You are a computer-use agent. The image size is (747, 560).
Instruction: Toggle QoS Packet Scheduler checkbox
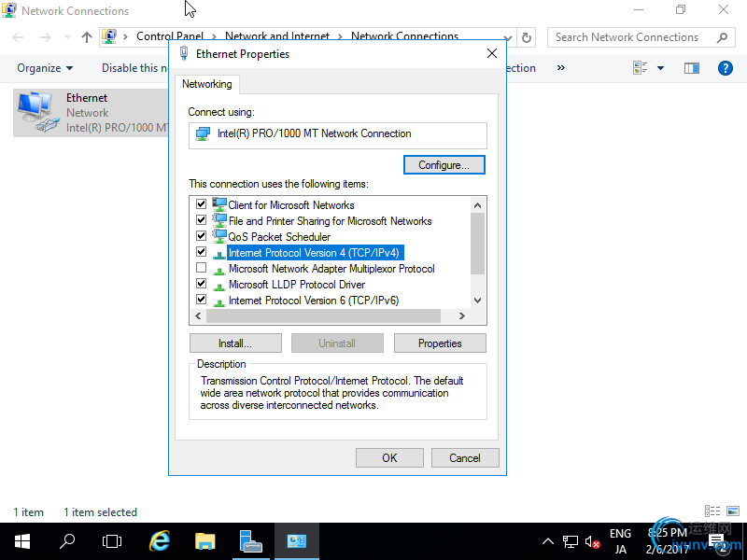coord(201,236)
